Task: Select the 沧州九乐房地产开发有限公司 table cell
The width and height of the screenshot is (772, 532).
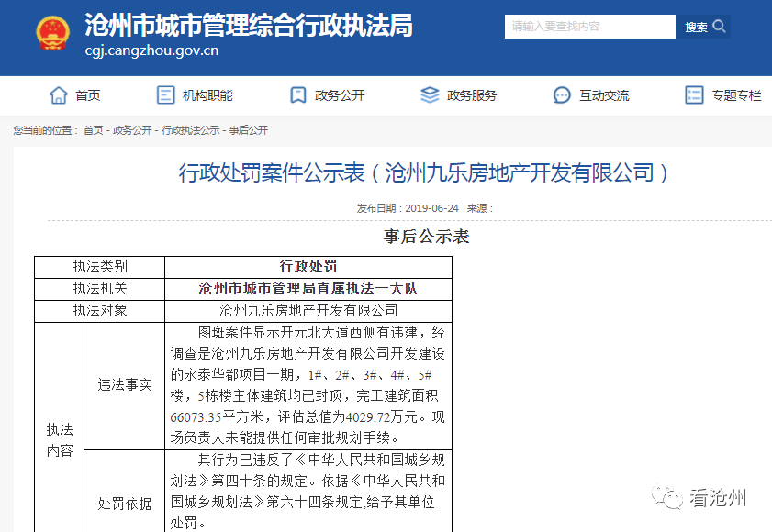Action: 308,311
